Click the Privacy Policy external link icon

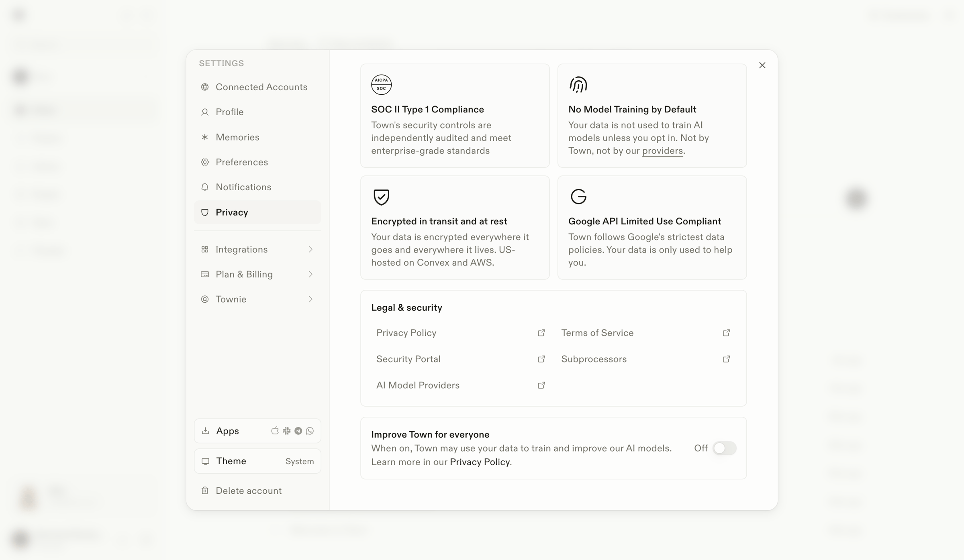[x=541, y=333]
